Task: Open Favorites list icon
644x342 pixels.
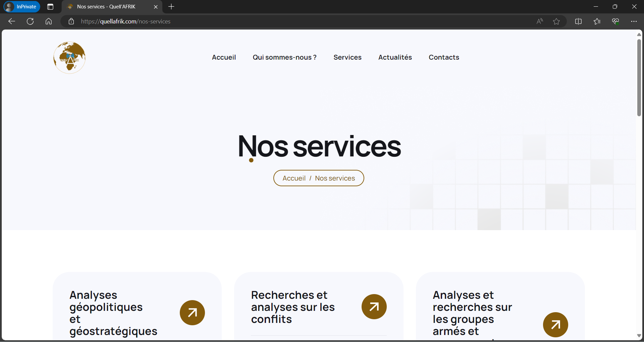Action: 597,21
